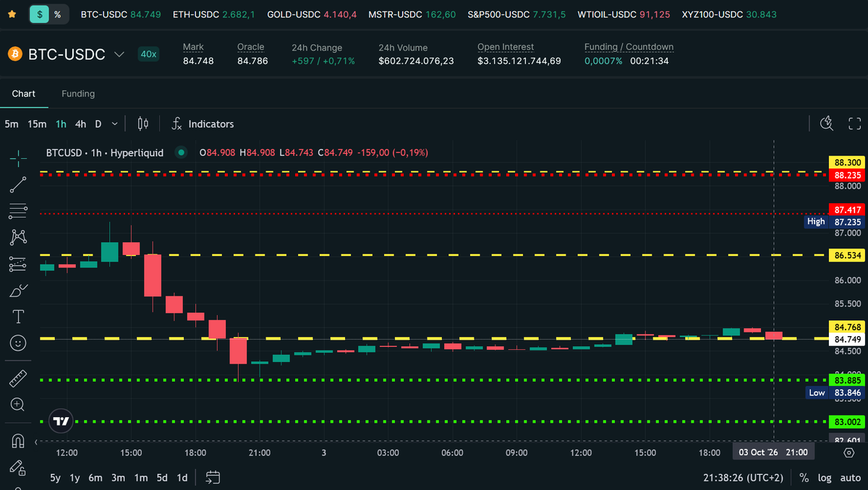Viewport: 868px width, 490px height.
Task: Toggle the percent scale at bottom
Action: [x=804, y=478]
